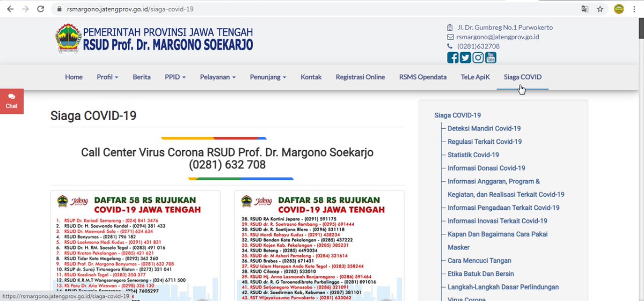Screen dimensions: 644x301
Task: Open RSMS Opendata menu item
Action: click(x=423, y=77)
